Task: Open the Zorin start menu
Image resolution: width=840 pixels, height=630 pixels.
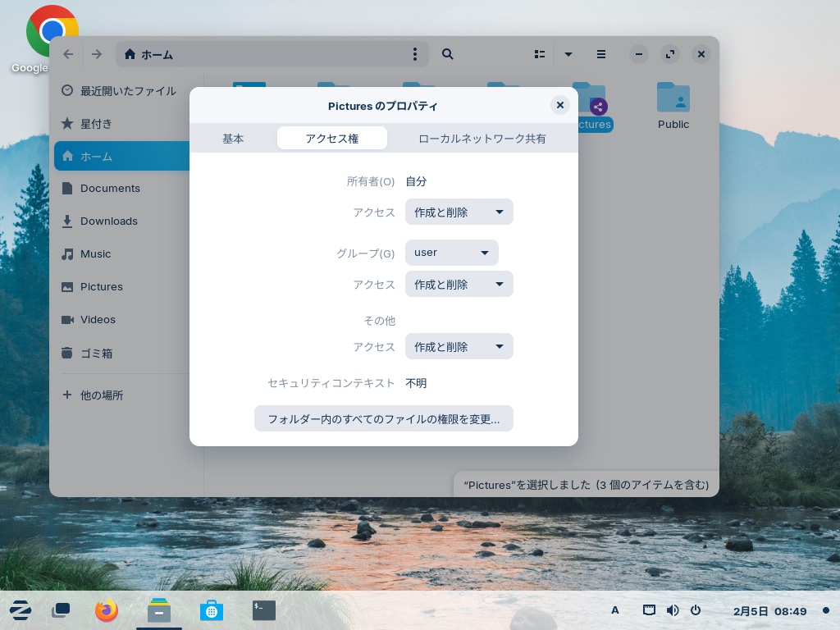Action: coord(21,610)
